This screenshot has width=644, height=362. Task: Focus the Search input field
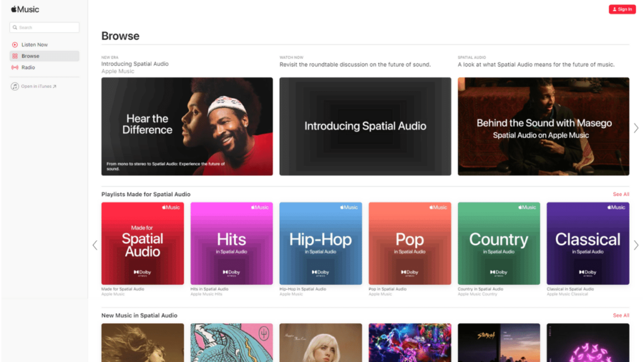(x=45, y=28)
